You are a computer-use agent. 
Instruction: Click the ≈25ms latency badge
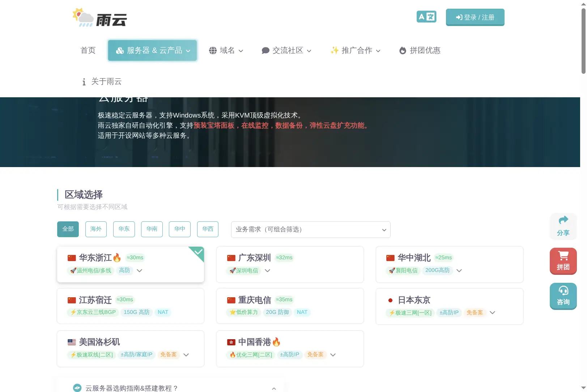pyautogui.click(x=444, y=257)
